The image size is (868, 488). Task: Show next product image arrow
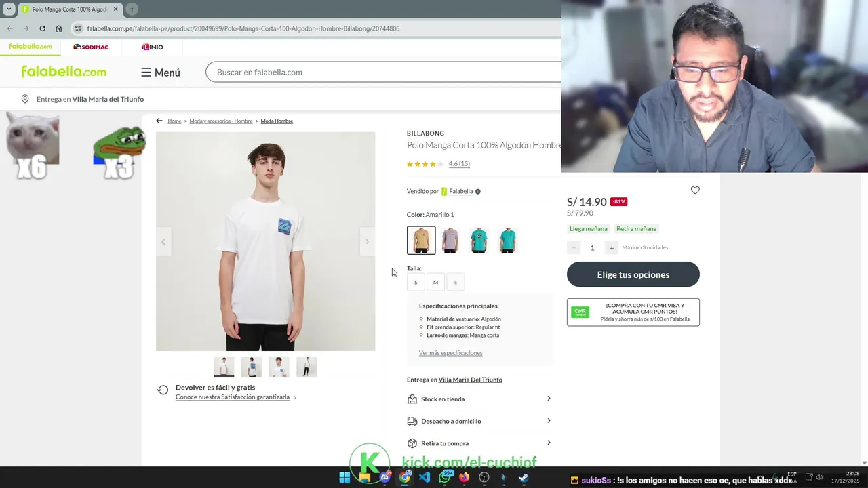coord(367,242)
